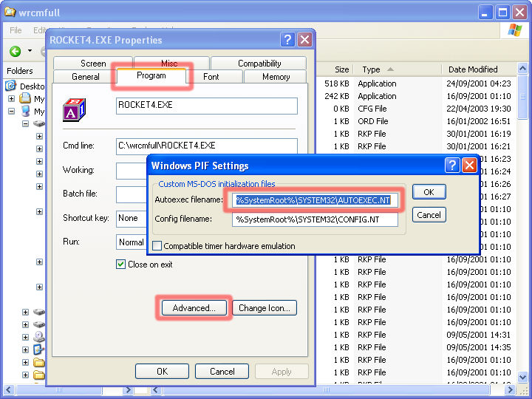The image size is (532, 399).
Task: Expand the first collapsed node under the drive
Action: [39, 137]
